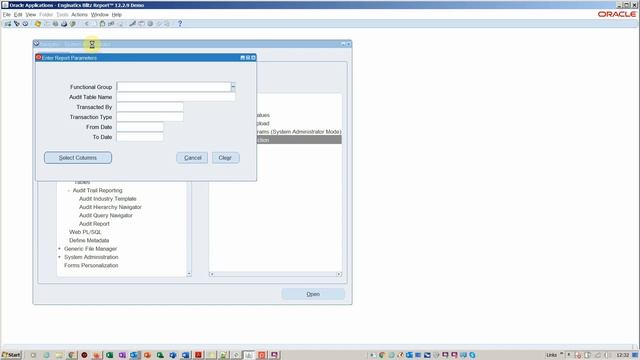Select Define Metadata in navigator tree
Viewport: 640px width, 360px height.
click(x=89, y=240)
